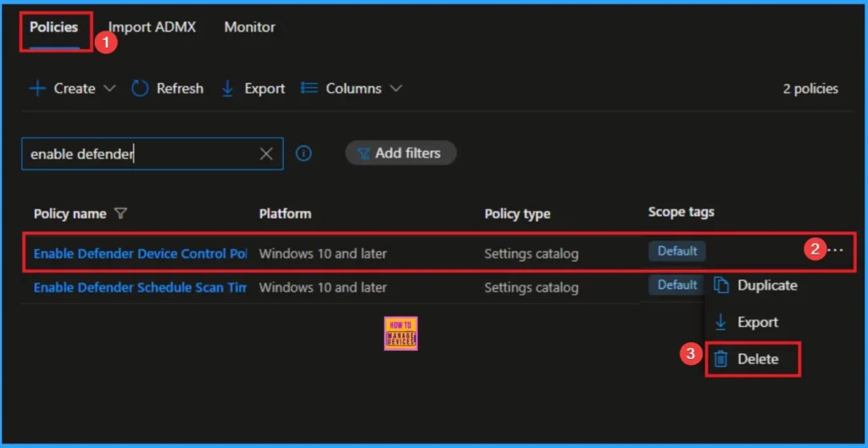Click the Scope tags column header

click(x=681, y=212)
